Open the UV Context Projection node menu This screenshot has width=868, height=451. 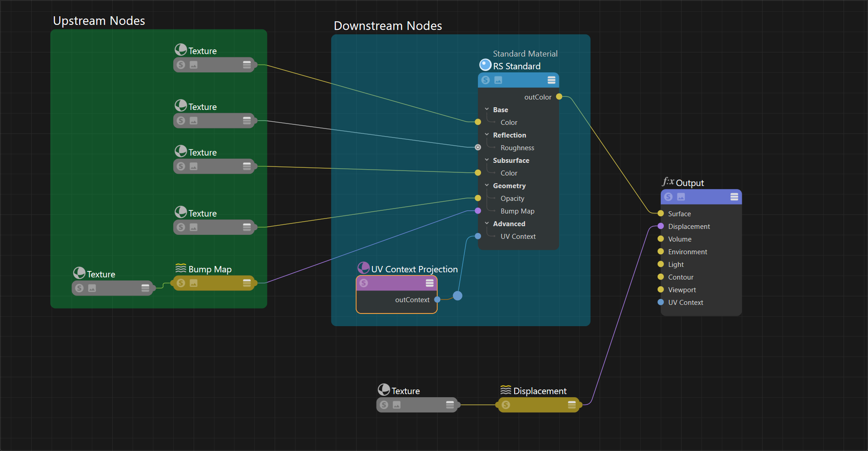pos(429,283)
